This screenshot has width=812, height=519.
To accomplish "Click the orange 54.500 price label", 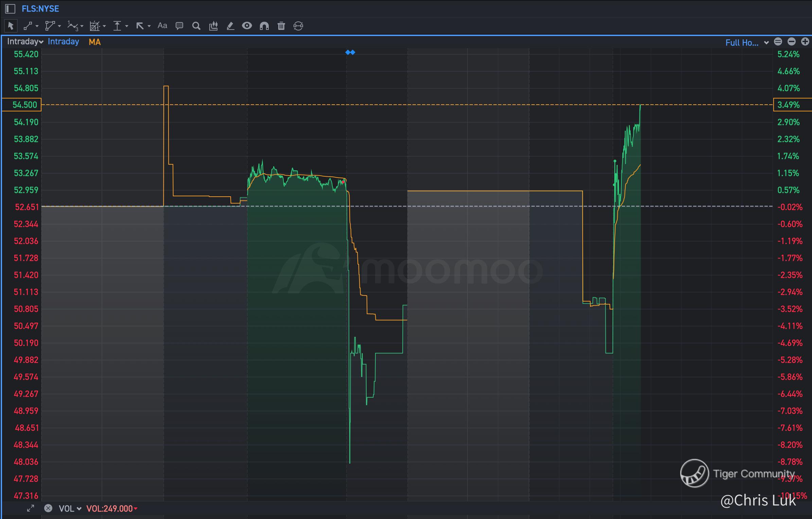I will (x=22, y=105).
